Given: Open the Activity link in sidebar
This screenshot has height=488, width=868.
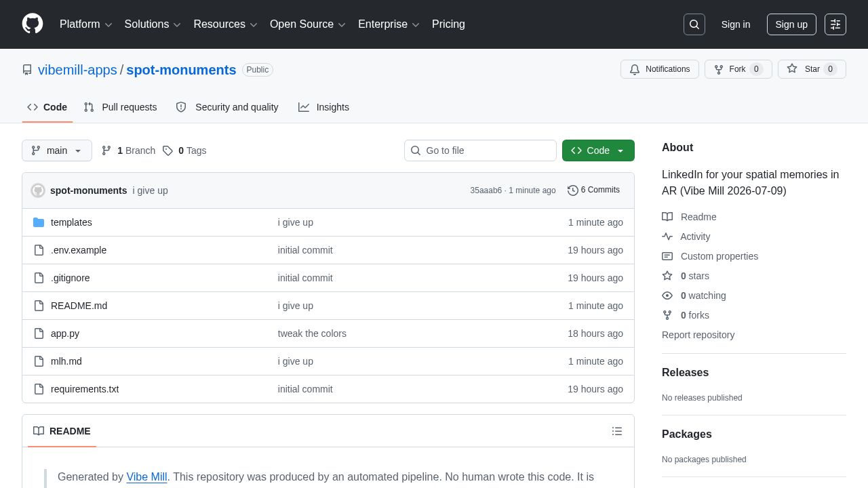Looking at the screenshot, I should coord(686,237).
